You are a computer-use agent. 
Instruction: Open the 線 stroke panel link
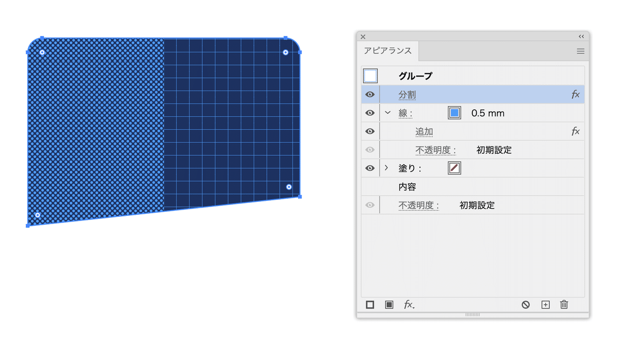(405, 113)
